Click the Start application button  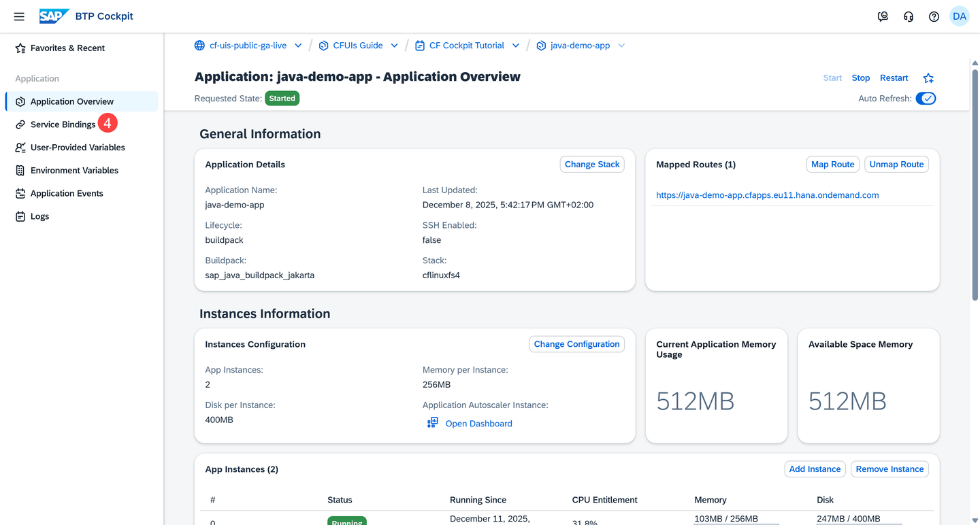click(x=832, y=78)
